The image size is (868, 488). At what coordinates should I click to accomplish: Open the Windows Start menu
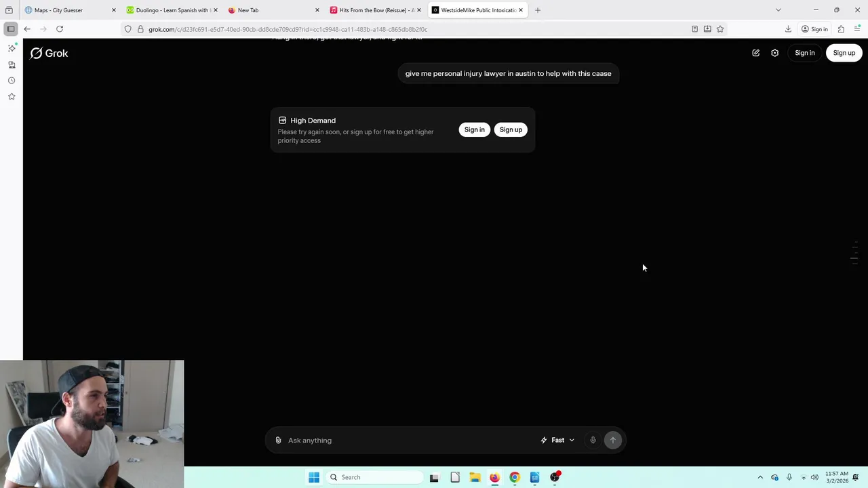pos(314,477)
